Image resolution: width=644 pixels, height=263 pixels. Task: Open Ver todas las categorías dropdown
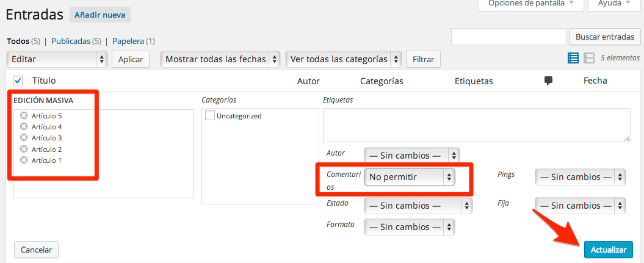coord(343,59)
